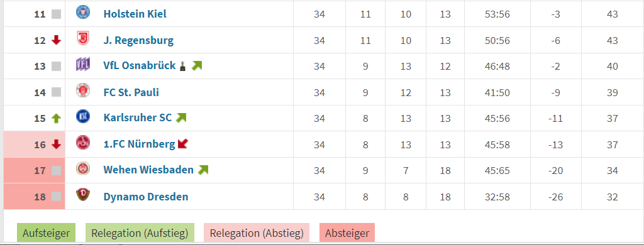Click the green promoted arrow beside VfL Osnabrück

tap(197, 66)
